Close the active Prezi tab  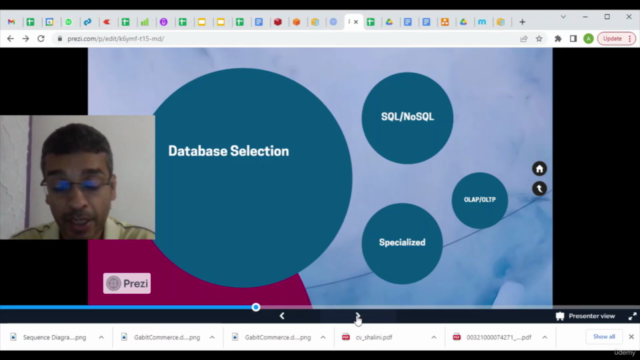pos(356,22)
